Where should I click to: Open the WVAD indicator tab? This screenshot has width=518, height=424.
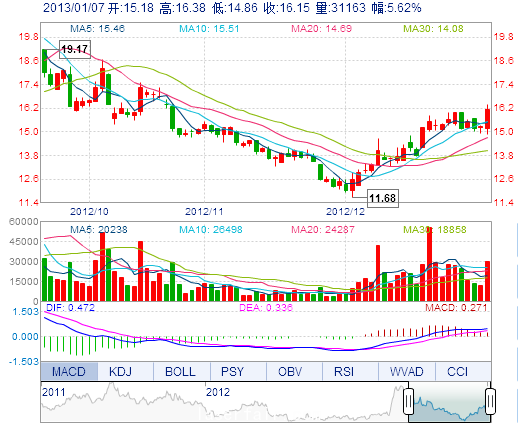coord(407,371)
